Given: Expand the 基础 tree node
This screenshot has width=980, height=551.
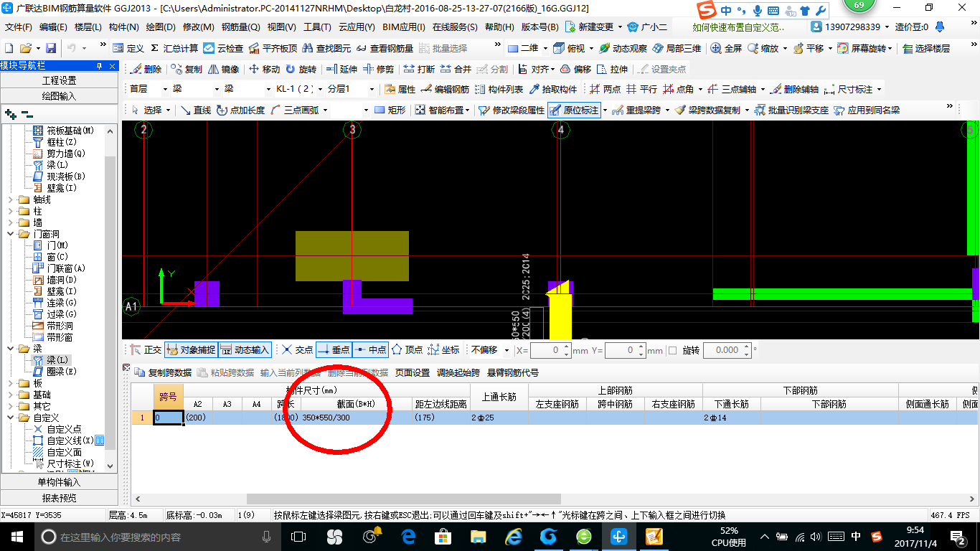Looking at the screenshot, I should click(10, 395).
